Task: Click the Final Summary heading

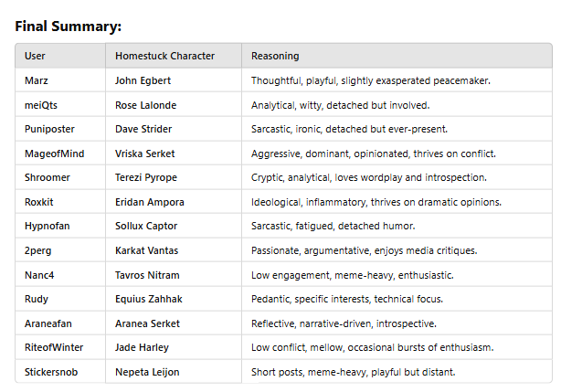Action: click(x=68, y=26)
